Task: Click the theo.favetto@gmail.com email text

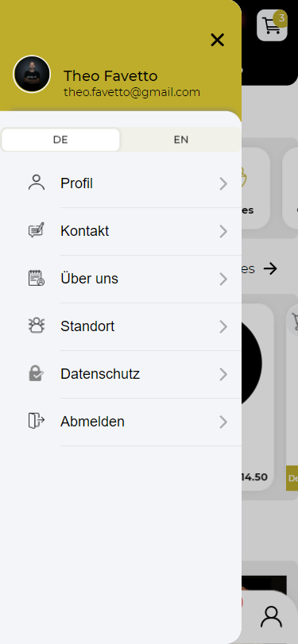Action: [x=132, y=92]
